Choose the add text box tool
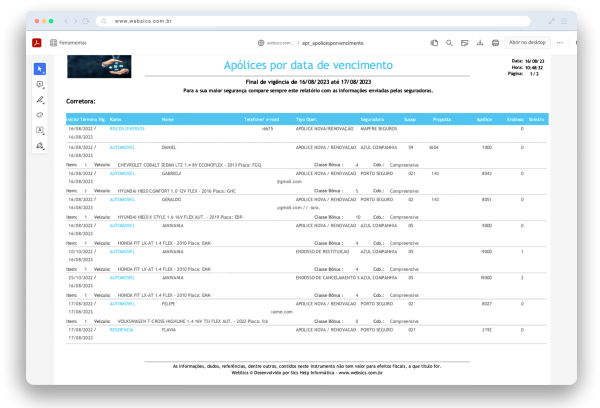Screen dimensions: 600x408 (x=40, y=130)
